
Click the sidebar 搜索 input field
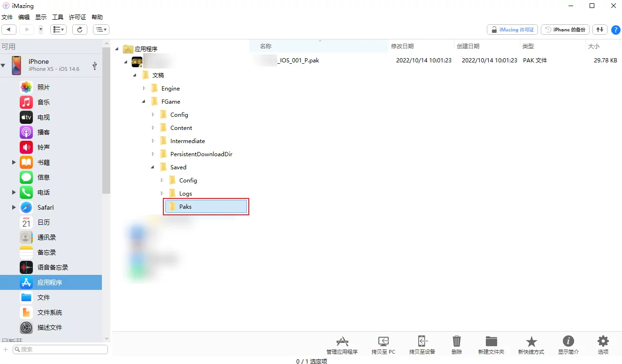point(60,349)
